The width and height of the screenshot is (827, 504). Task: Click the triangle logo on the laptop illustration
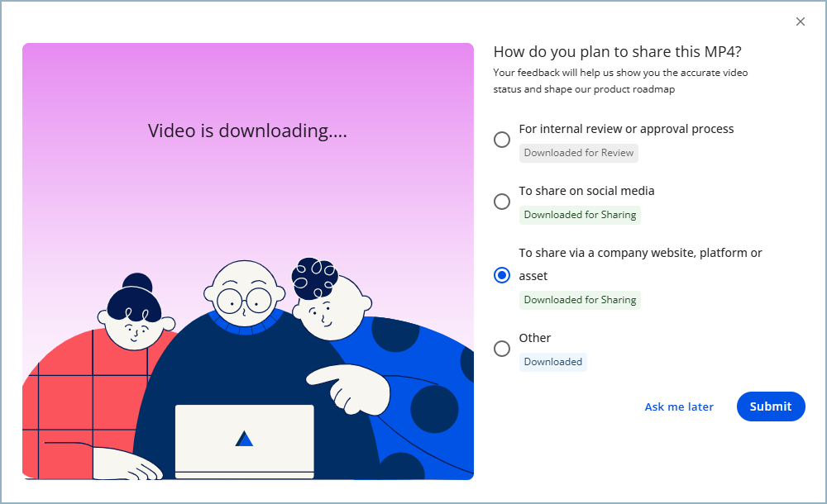click(x=244, y=439)
